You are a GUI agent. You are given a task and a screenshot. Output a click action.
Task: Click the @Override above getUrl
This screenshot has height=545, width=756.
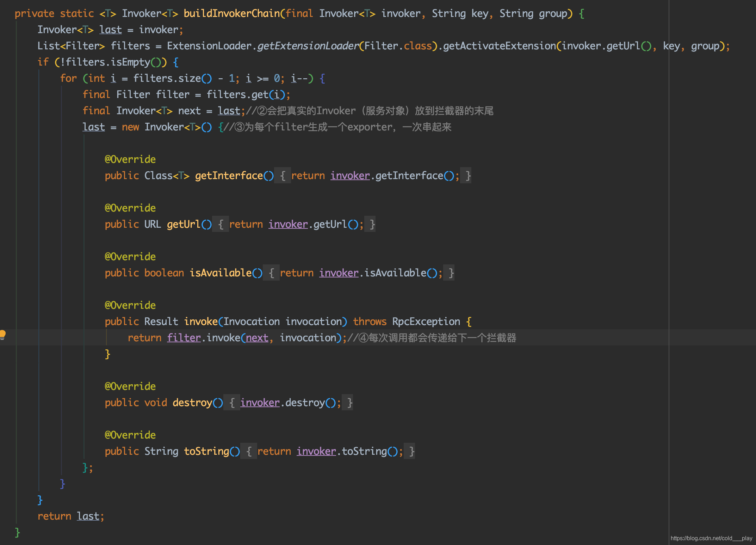point(130,208)
